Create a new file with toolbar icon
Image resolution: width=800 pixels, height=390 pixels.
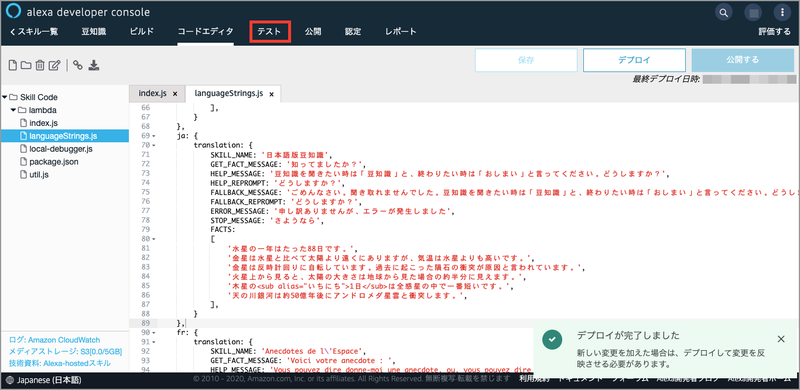[x=13, y=65]
